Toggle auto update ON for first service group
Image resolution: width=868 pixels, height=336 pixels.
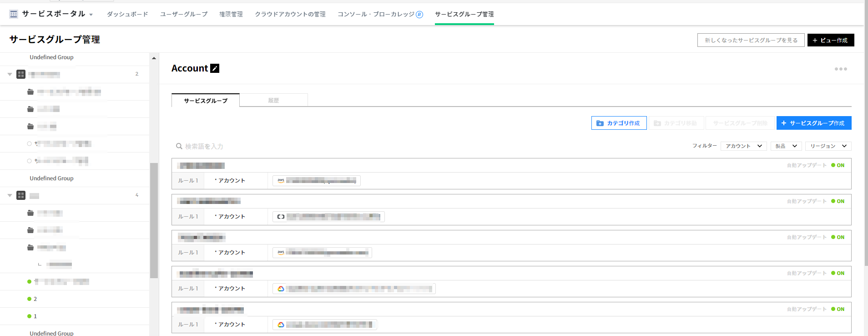tap(838, 165)
